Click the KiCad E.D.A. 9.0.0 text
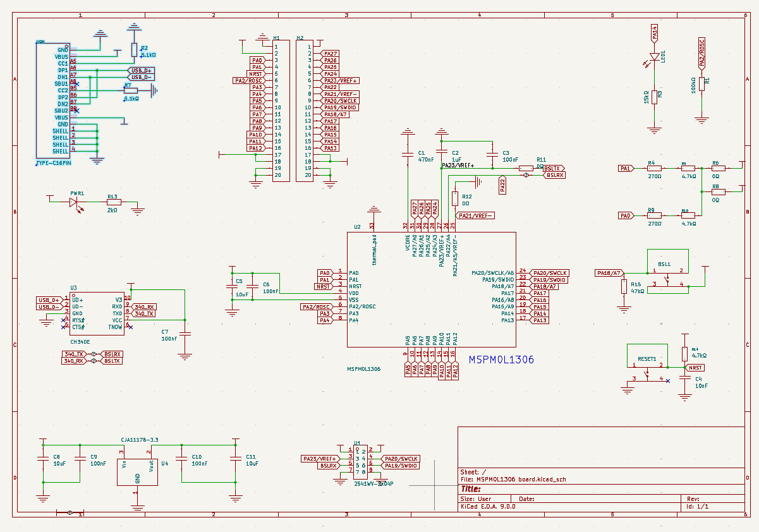This screenshot has width=759, height=532. pos(489,507)
